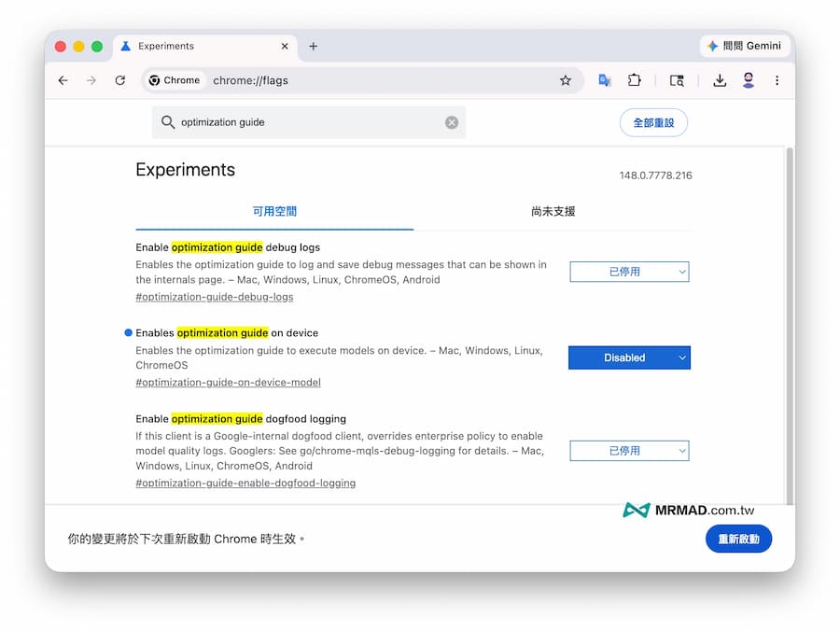The height and width of the screenshot is (631, 840).
Task: Click the restart notice text about Chrome
Action: click(x=186, y=539)
